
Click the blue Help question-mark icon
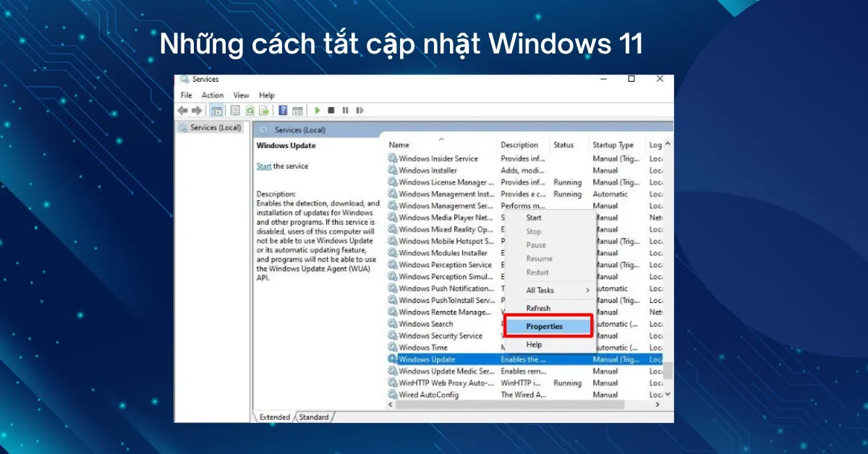pyautogui.click(x=283, y=111)
